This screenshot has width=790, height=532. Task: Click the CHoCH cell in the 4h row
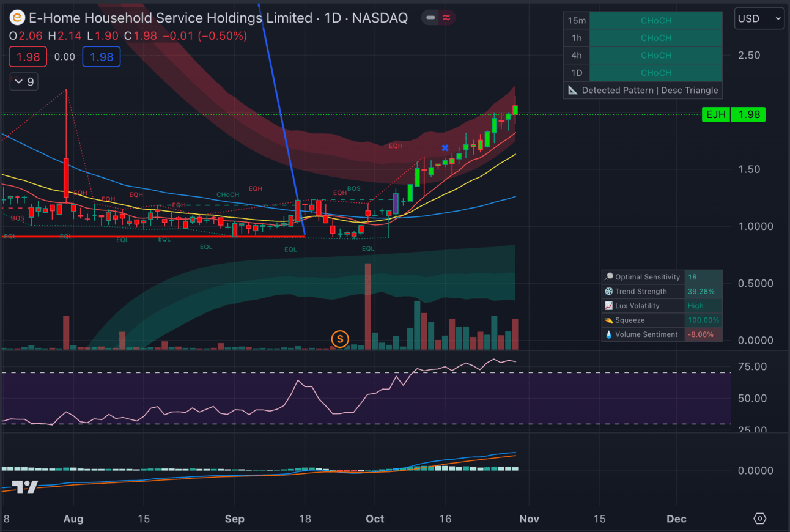click(x=656, y=55)
